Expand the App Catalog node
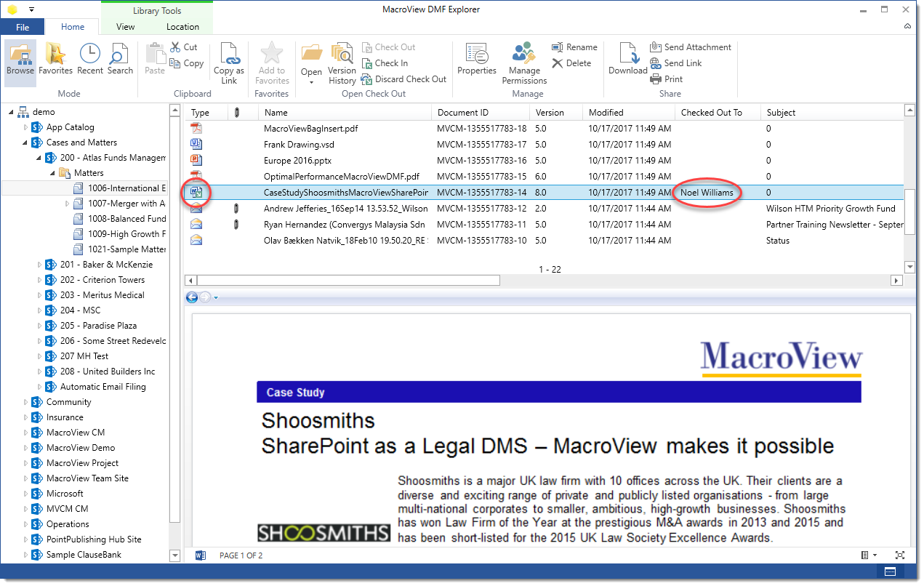 pyautogui.click(x=26, y=127)
